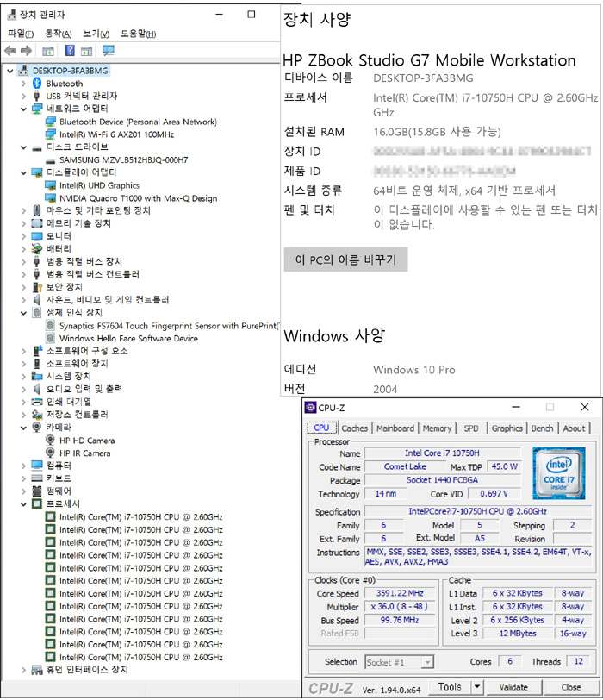The height and width of the screenshot is (700, 603).
Task: Click the 이 PC의 이름 바꾸기 button
Action: 345,259
